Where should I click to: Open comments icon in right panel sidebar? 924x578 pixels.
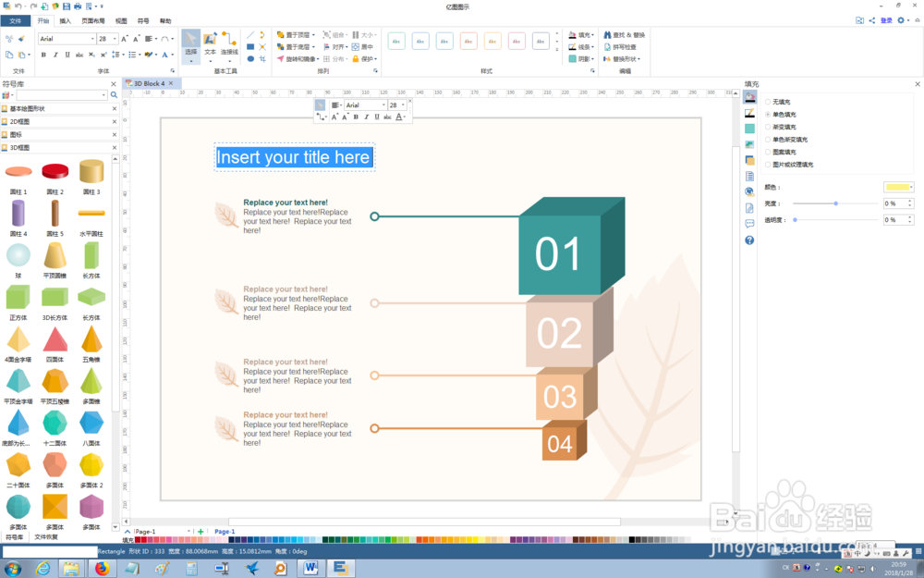[749, 224]
